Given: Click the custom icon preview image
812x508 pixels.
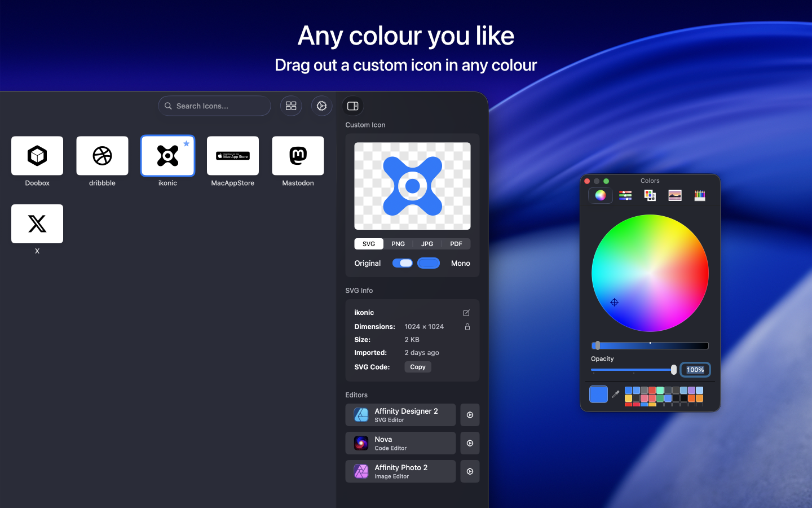Looking at the screenshot, I should 412,186.
